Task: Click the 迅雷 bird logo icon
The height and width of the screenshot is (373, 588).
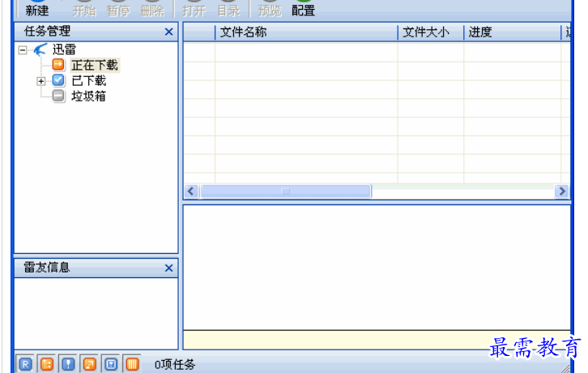Action: click(40, 49)
